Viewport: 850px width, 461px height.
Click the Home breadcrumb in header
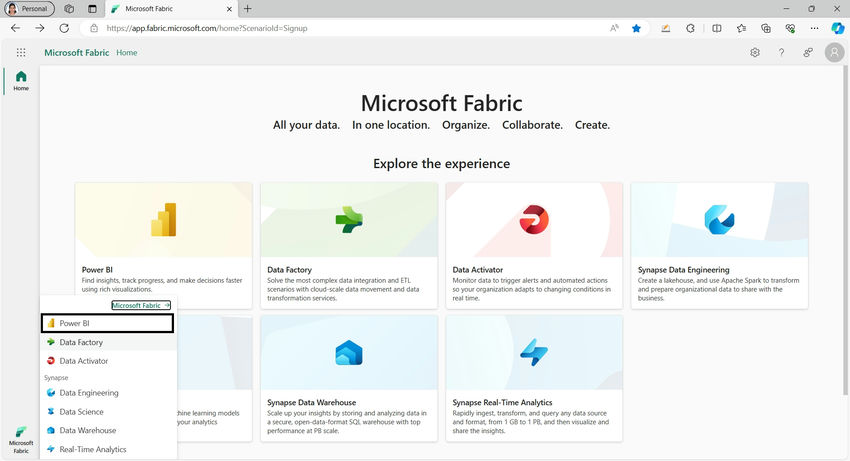pos(126,53)
